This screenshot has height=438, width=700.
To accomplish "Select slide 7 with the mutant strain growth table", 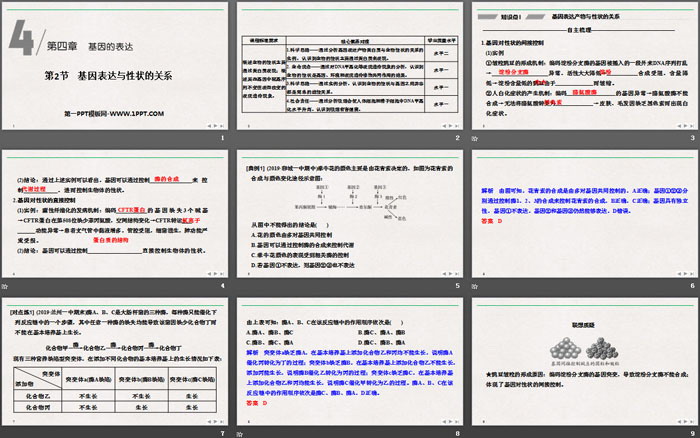I will 114,358.
